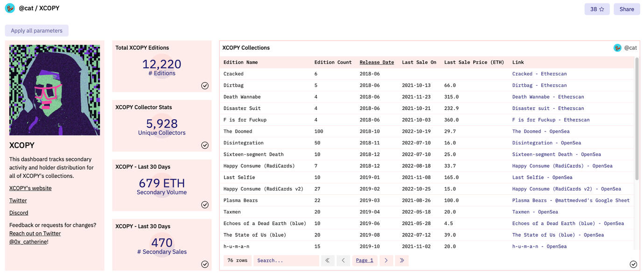
Task: Sort the table by Release Date
Action: 377,61
